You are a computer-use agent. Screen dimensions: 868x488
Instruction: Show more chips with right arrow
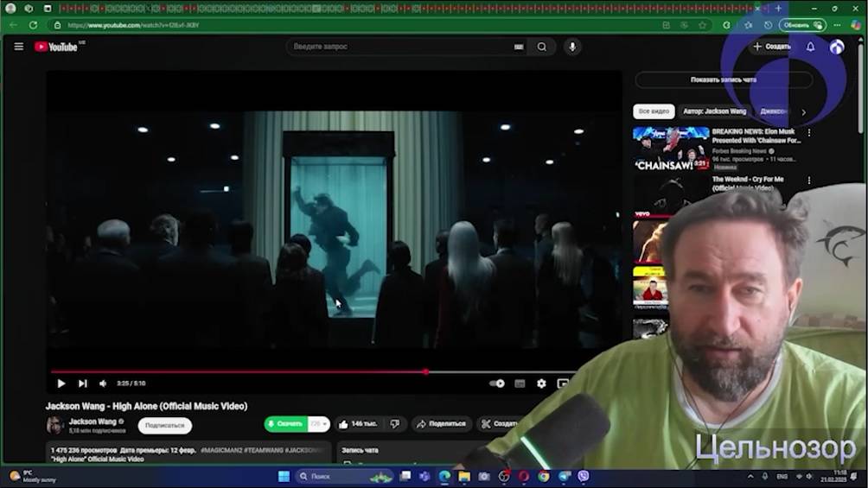pos(804,112)
